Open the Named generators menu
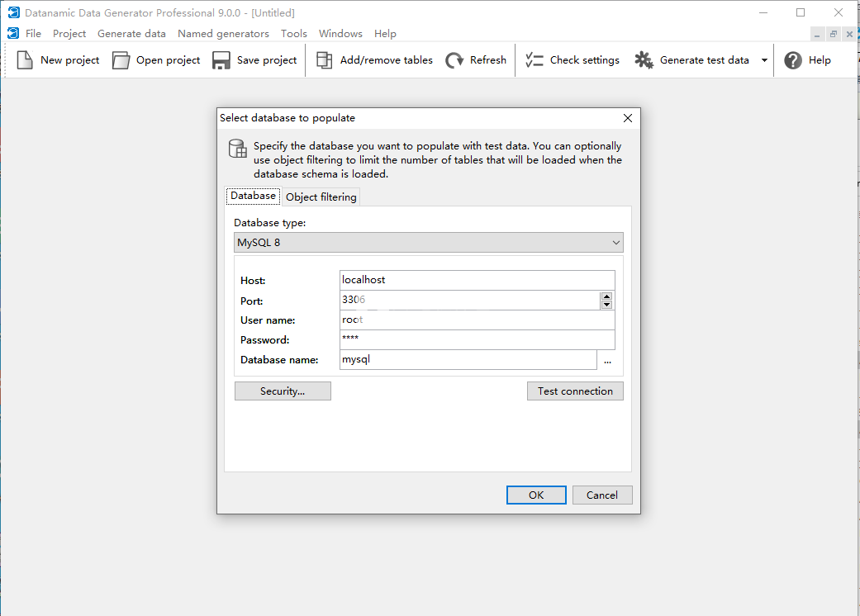This screenshot has width=860, height=616. 223,33
